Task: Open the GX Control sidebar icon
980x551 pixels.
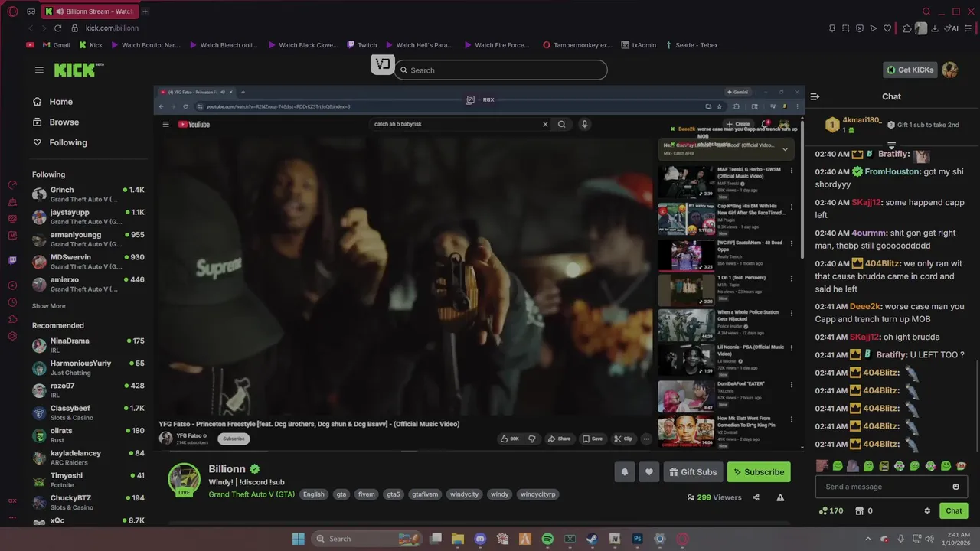Action: point(12,184)
